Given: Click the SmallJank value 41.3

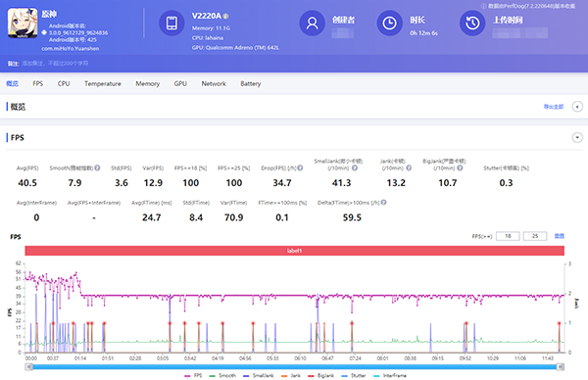Looking at the screenshot, I should [341, 183].
